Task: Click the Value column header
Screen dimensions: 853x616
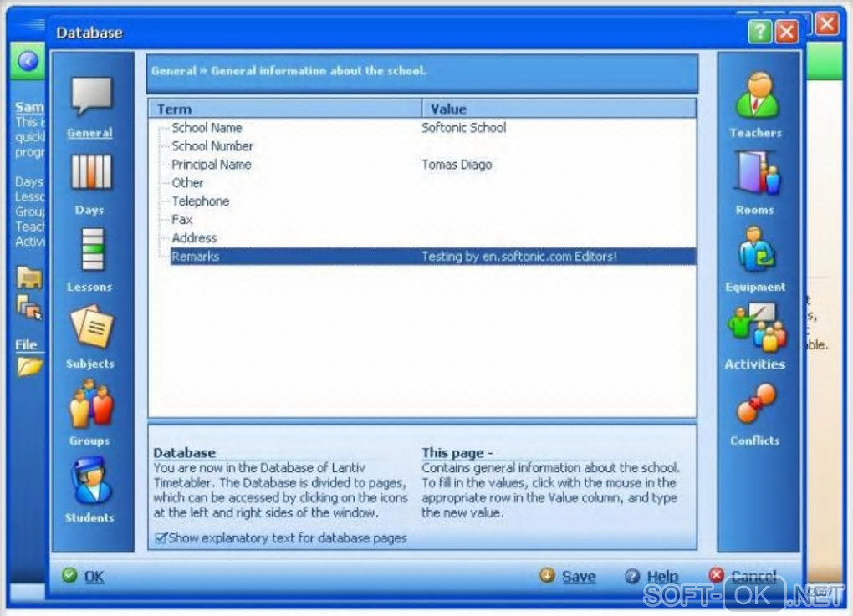Action: (559, 109)
